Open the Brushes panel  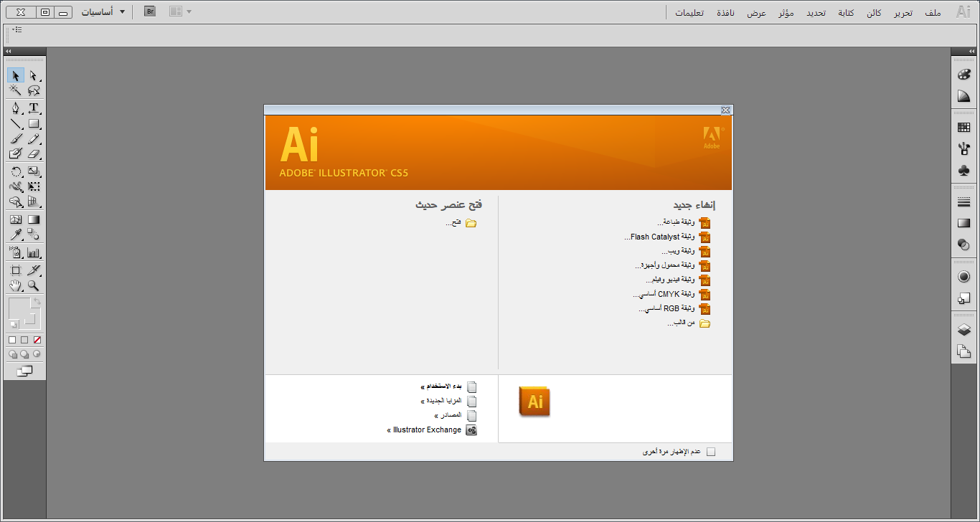(x=964, y=149)
